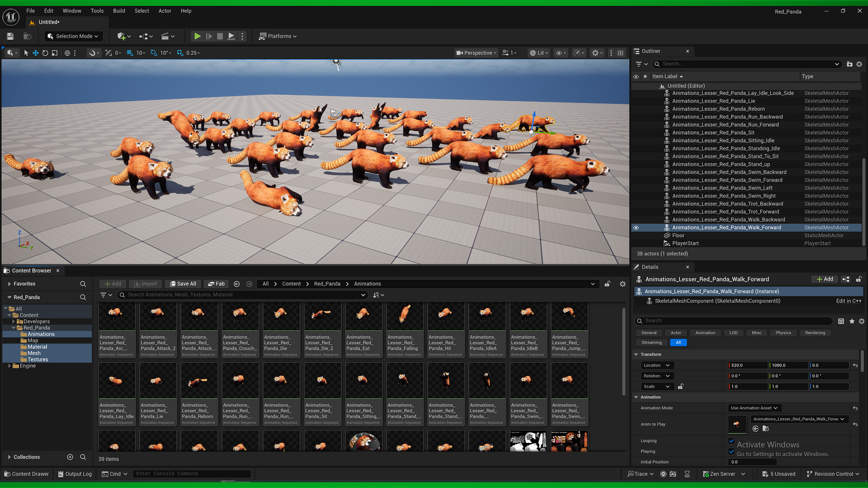Toggle visibility of Walk_Forward actor
Image resolution: width=868 pixels, height=488 pixels.
pos(636,228)
